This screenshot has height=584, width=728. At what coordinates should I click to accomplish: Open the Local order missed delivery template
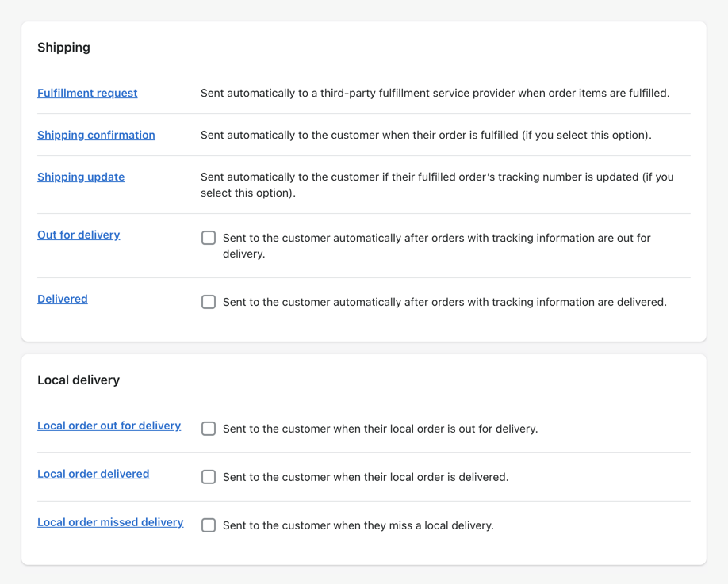(x=110, y=522)
